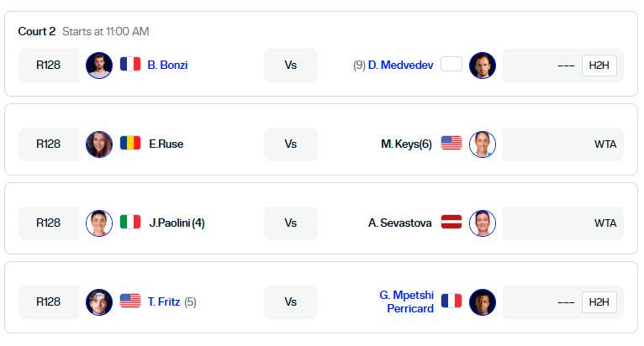
Task: Click B. Bonzi's player photo
Action: (99, 66)
